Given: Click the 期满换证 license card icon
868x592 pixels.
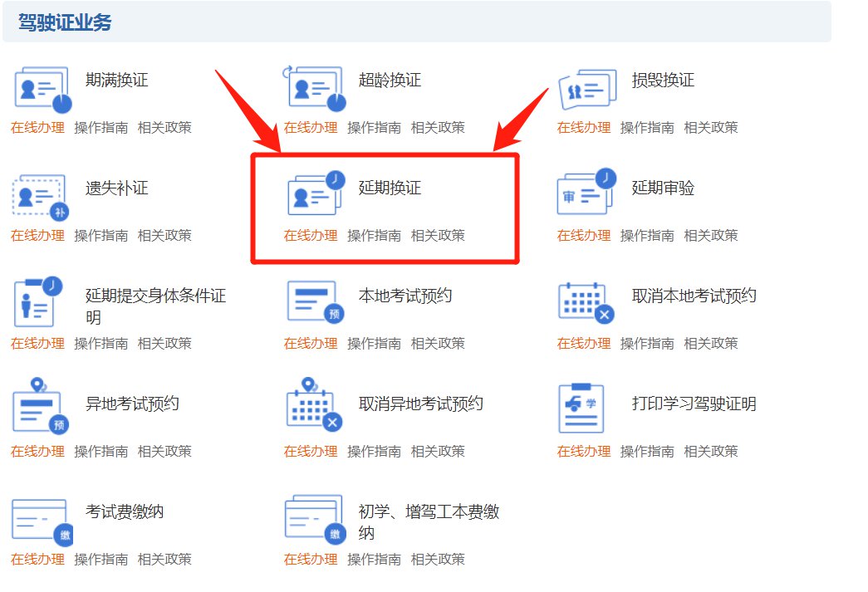Looking at the screenshot, I should click(42, 90).
